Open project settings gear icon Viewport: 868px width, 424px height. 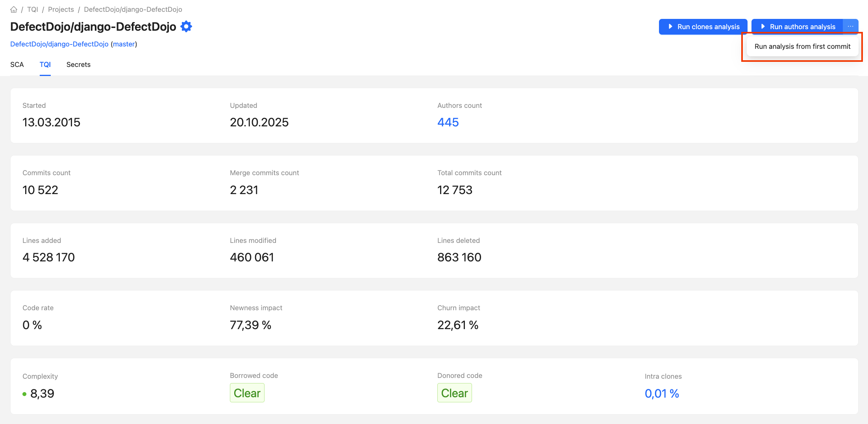point(186,26)
